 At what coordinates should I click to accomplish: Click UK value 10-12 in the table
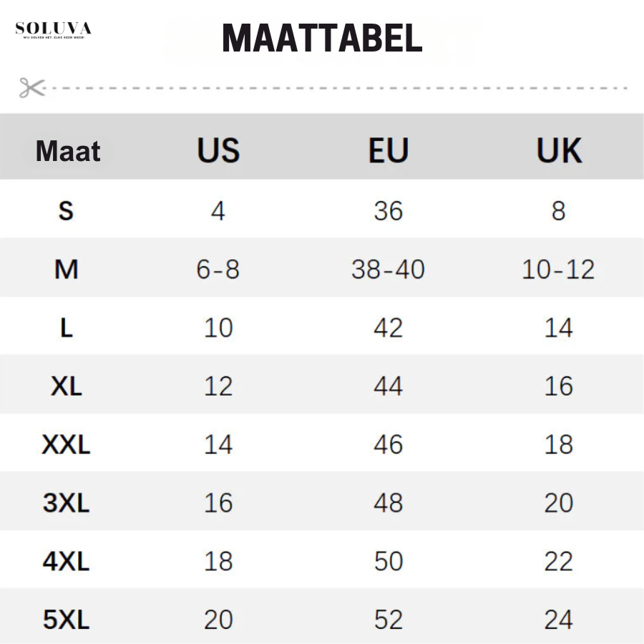click(559, 270)
